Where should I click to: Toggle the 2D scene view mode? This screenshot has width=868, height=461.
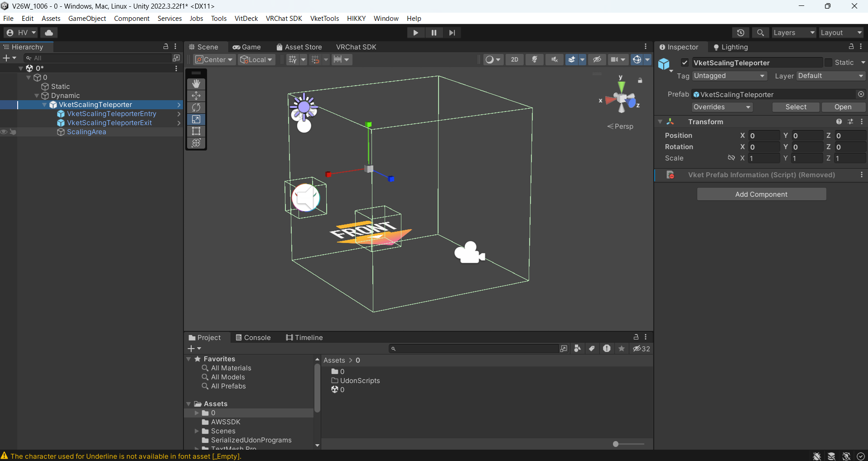coord(515,59)
